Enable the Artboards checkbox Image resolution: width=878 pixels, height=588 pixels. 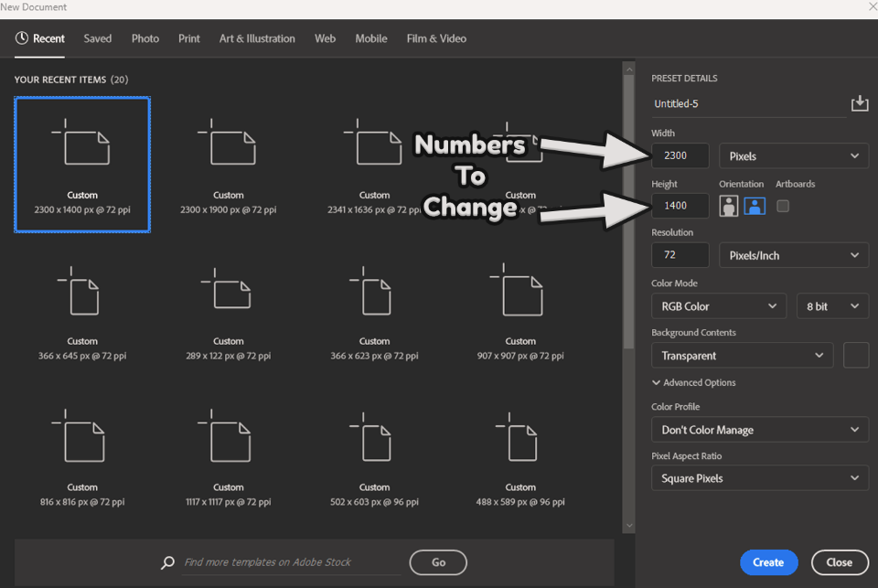tap(784, 205)
